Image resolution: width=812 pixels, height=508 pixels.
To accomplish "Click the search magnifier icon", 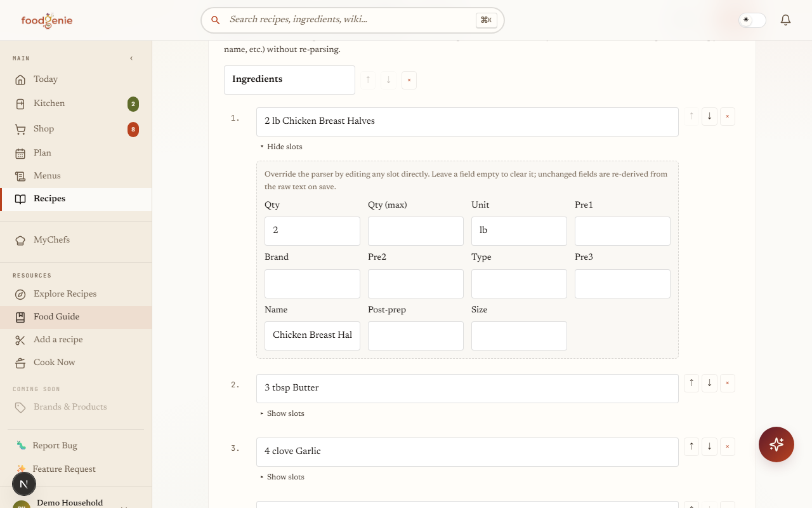I will [x=216, y=20].
